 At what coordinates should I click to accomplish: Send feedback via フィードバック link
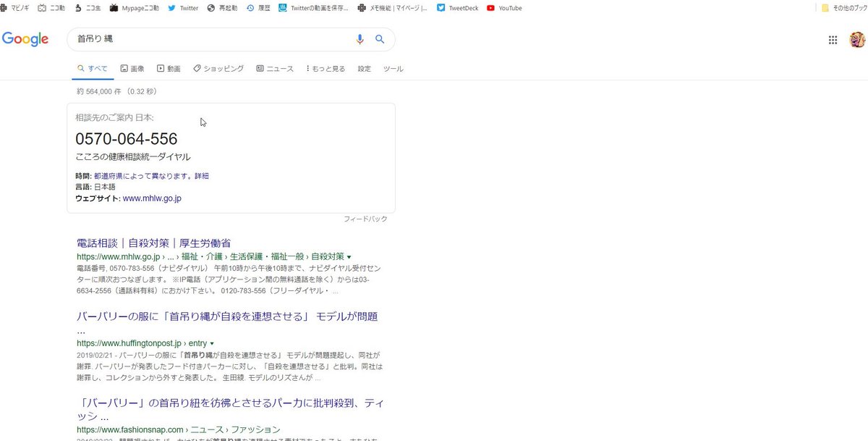tap(365, 219)
